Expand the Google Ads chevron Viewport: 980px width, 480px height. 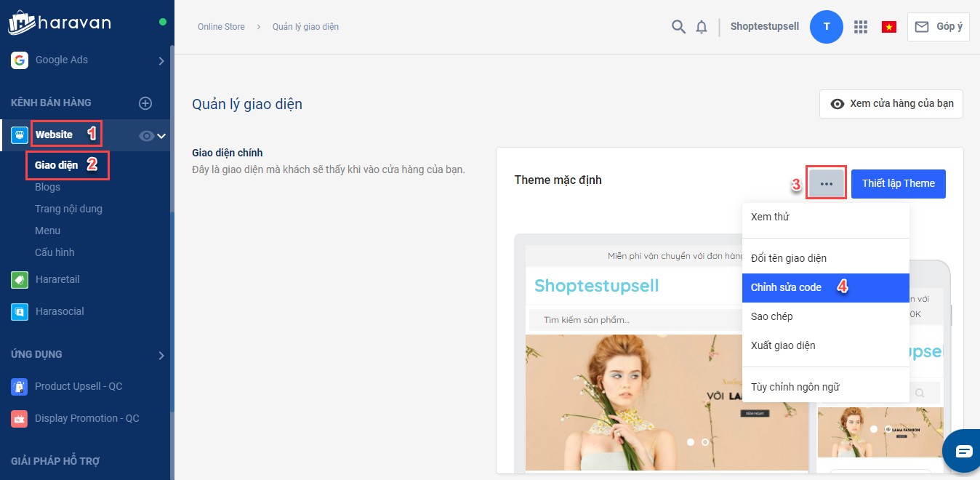click(161, 61)
